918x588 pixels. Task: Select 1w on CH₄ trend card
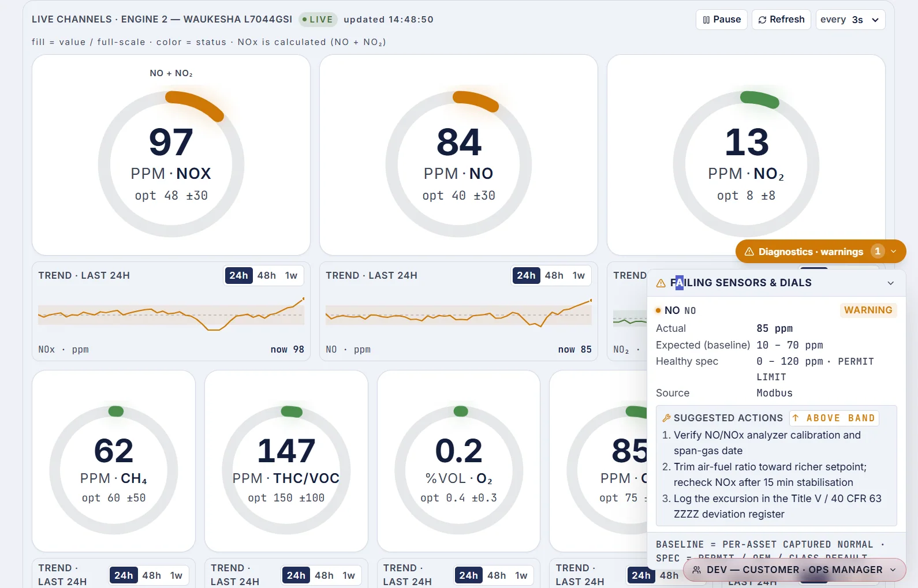tap(176, 575)
